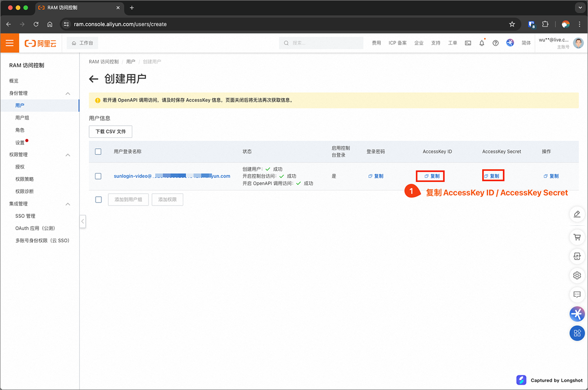Image resolution: width=588 pixels, height=390 pixels.
Task: Click the help question mark icon
Action: coord(495,43)
